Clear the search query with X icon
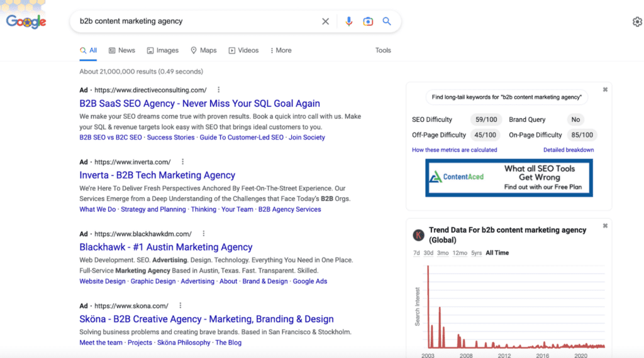The image size is (644, 358). [325, 21]
